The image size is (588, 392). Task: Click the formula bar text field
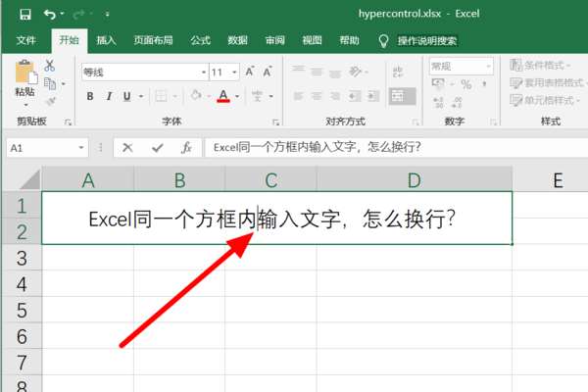(x=396, y=147)
